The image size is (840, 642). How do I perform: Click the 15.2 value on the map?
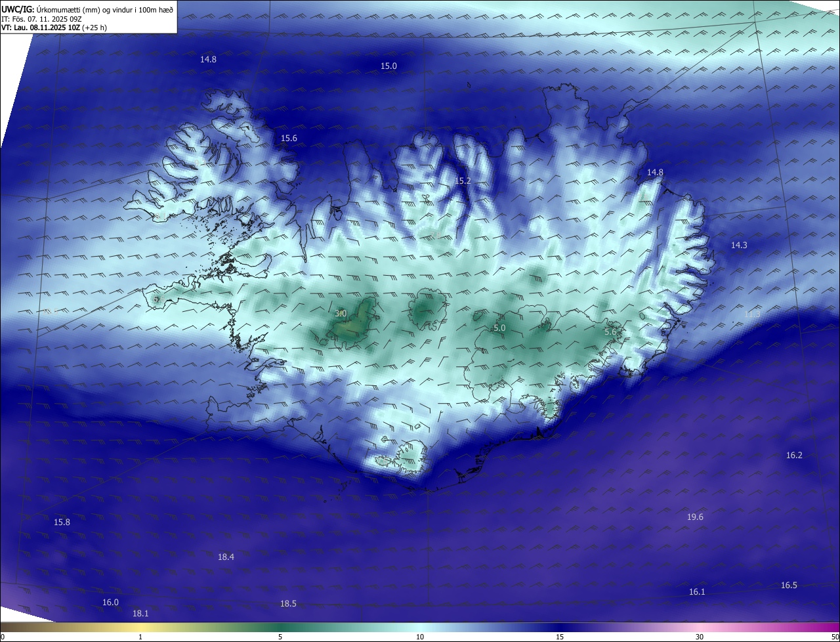coord(463,181)
